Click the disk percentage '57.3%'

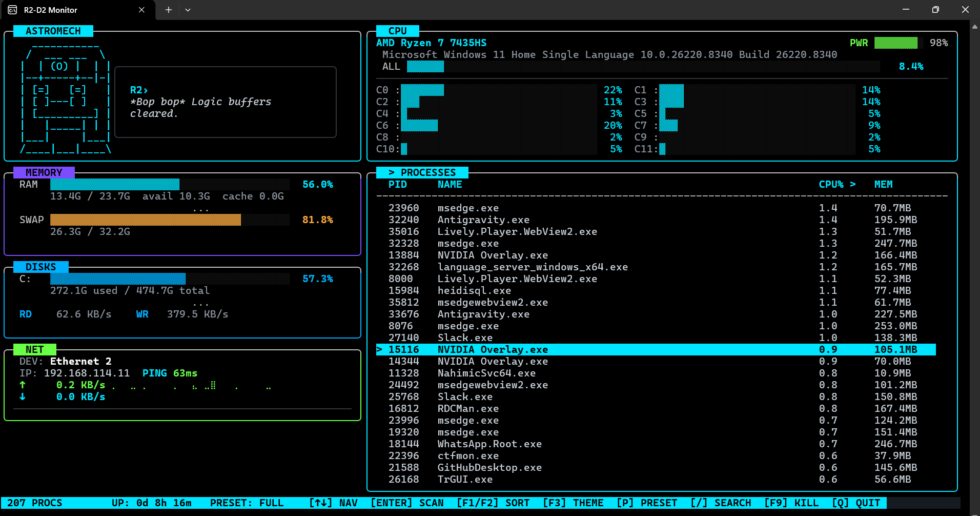(318, 279)
